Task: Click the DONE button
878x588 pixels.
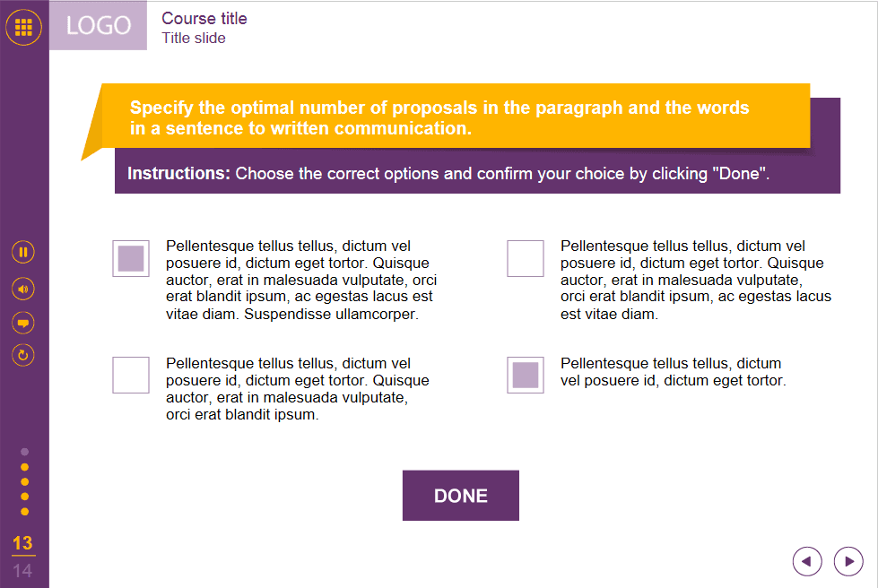Action: coord(460,496)
